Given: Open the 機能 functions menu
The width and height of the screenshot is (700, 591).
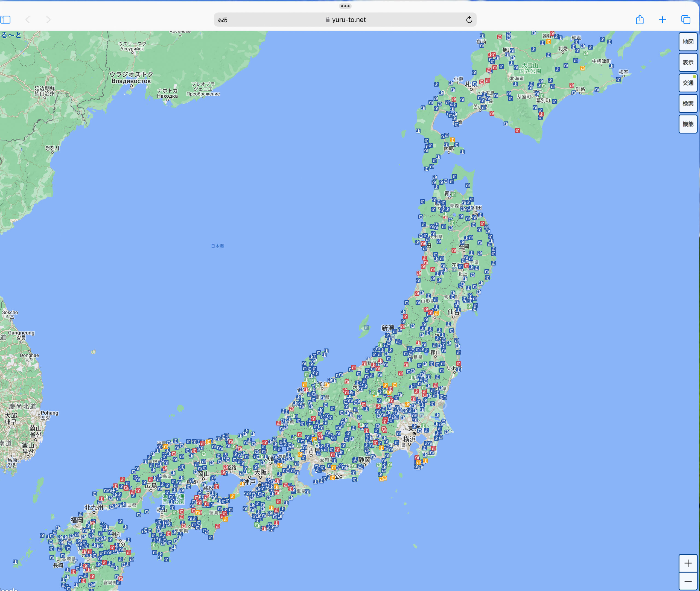Looking at the screenshot, I should point(688,124).
